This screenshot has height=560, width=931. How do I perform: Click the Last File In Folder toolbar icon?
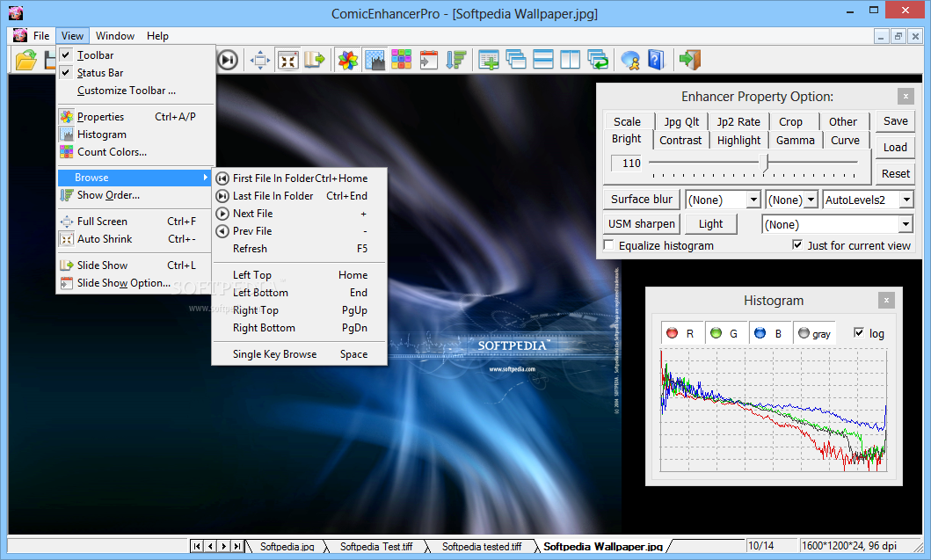tap(228, 60)
